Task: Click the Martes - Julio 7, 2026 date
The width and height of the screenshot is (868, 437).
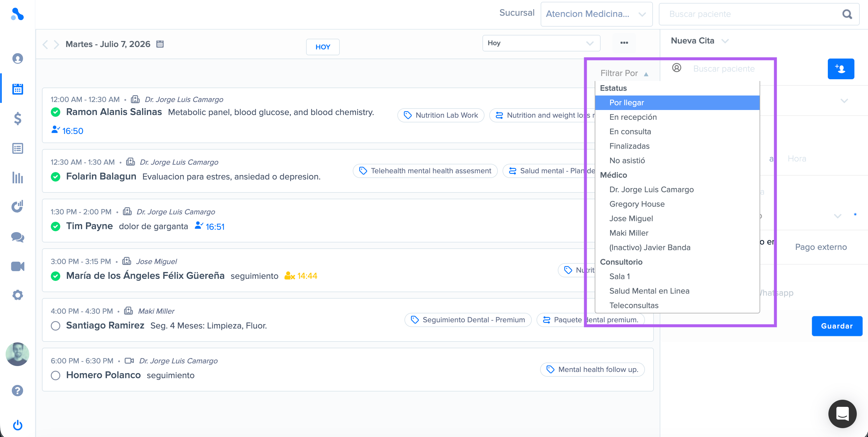Action: [x=108, y=44]
